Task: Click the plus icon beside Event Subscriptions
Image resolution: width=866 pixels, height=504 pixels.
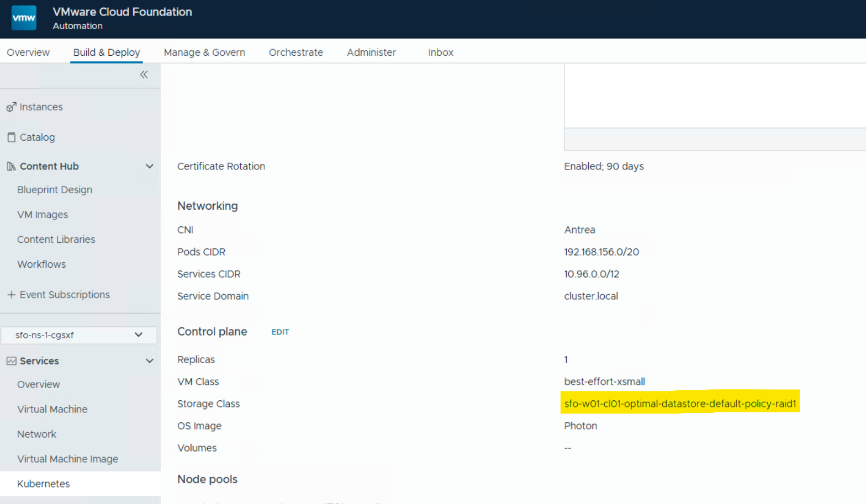Action: [11, 295]
